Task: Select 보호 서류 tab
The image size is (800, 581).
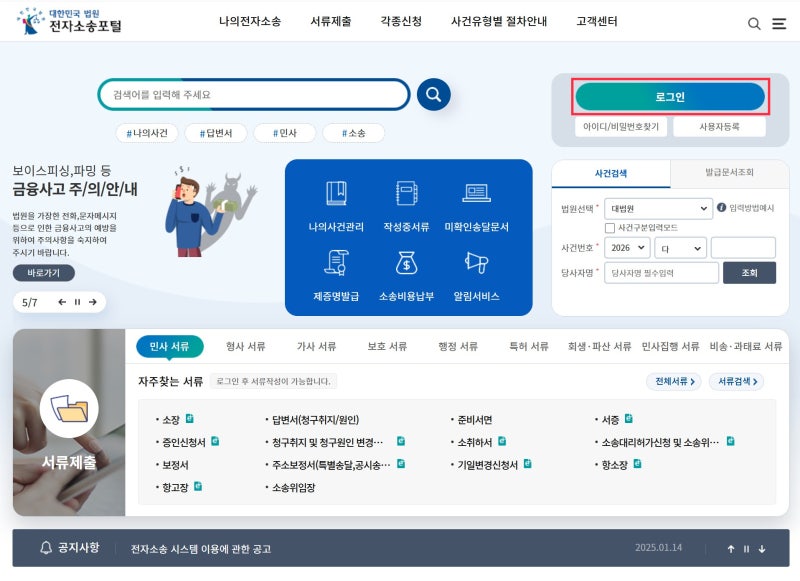Action: click(387, 346)
